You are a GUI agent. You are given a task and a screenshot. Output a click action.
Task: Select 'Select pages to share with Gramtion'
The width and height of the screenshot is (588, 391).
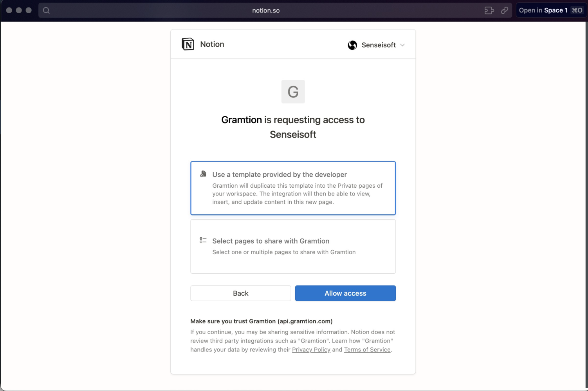(293, 246)
